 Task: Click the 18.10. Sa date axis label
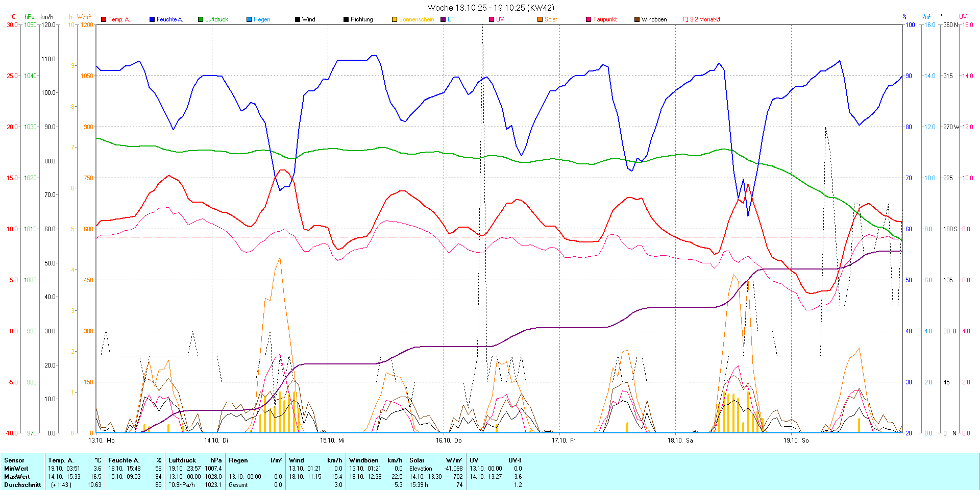tap(680, 440)
